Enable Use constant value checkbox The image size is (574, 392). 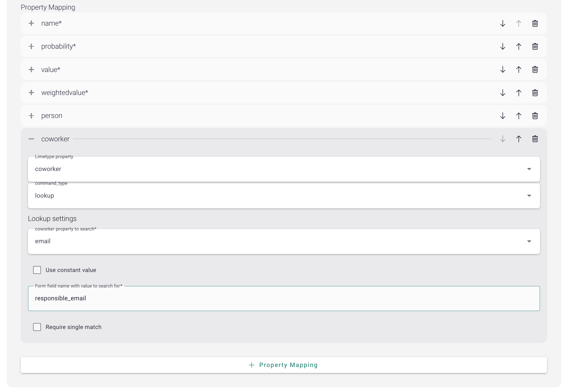click(37, 270)
